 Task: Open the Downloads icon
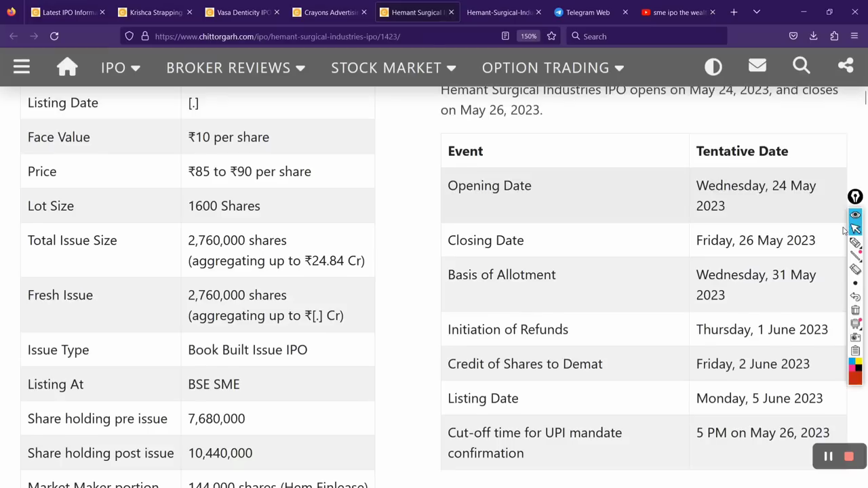coord(814,36)
